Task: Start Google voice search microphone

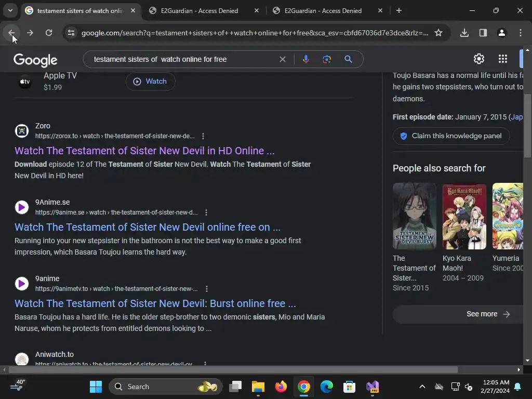Action: [305, 59]
